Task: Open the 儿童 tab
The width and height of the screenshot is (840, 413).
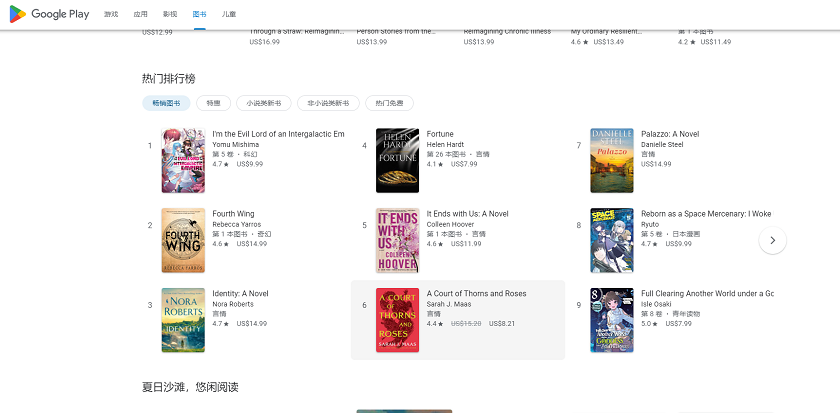Action: tap(229, 14)
